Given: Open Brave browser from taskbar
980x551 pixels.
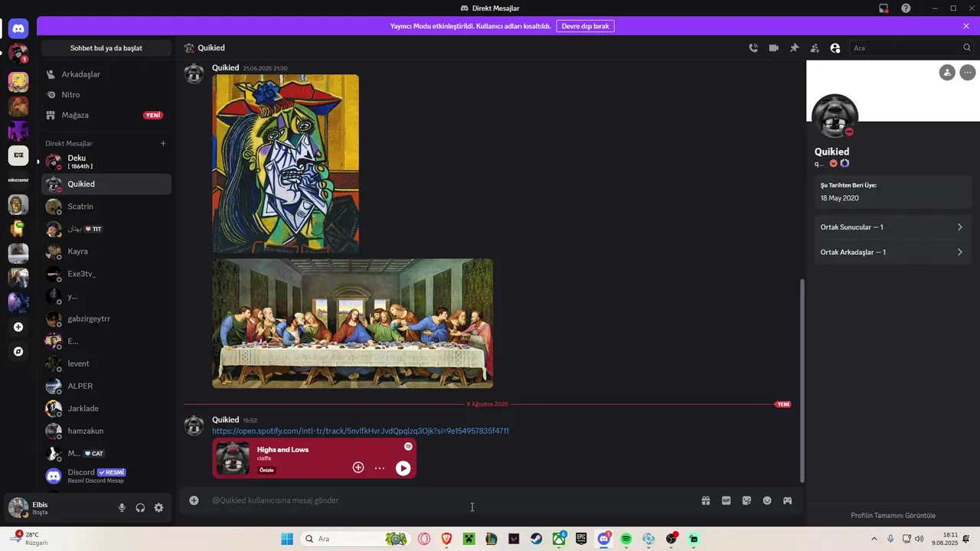Looking at the screenshot, I should click(x=446, y=539).
